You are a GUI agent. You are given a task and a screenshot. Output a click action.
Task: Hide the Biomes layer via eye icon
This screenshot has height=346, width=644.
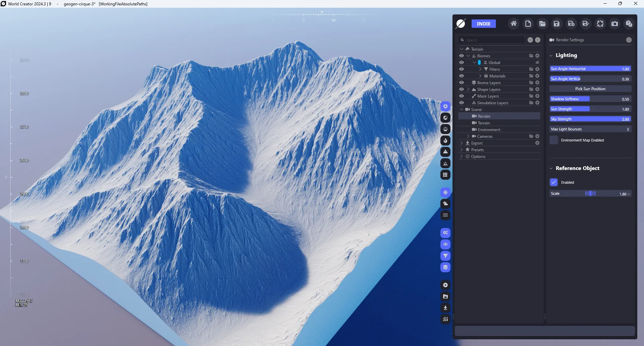tap(462, 56)
